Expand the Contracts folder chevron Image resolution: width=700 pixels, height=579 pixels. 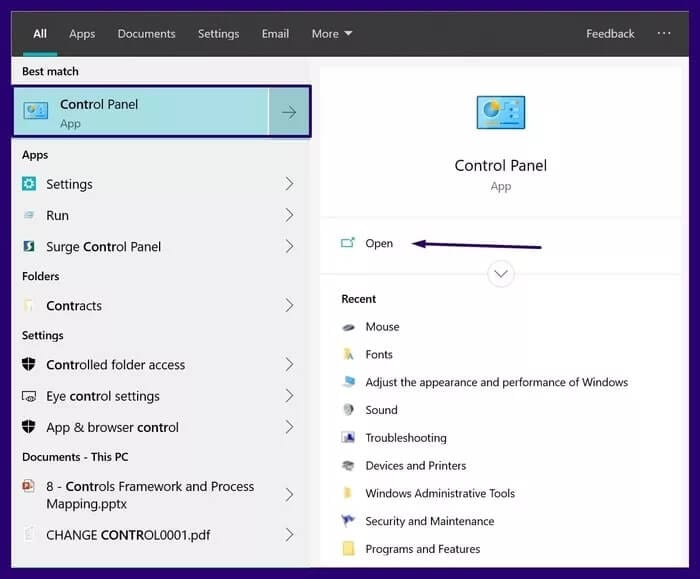click(x=289, y=305)
